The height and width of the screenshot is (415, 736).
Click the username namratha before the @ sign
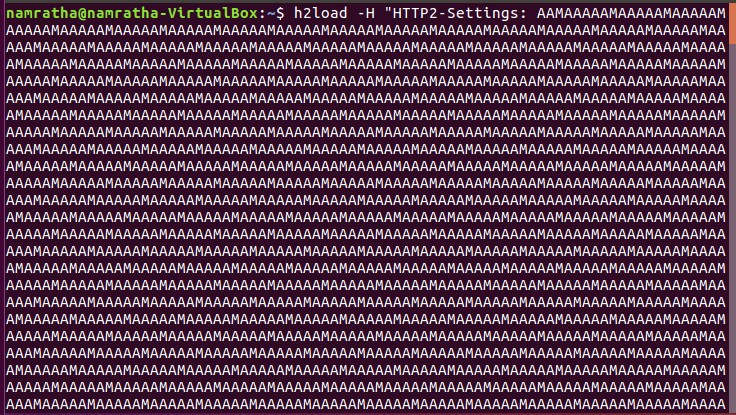coord(41,13)
